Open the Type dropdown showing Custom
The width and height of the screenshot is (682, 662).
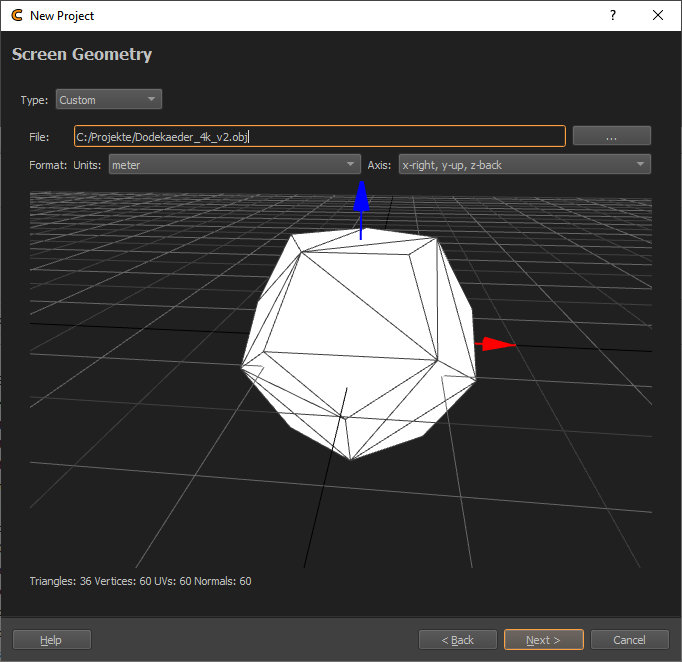[x=108, y=100]
